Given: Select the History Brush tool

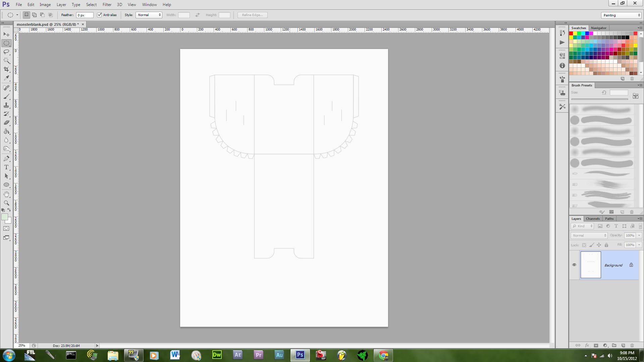Looking at the screenshot, I should tap(6, 114).
